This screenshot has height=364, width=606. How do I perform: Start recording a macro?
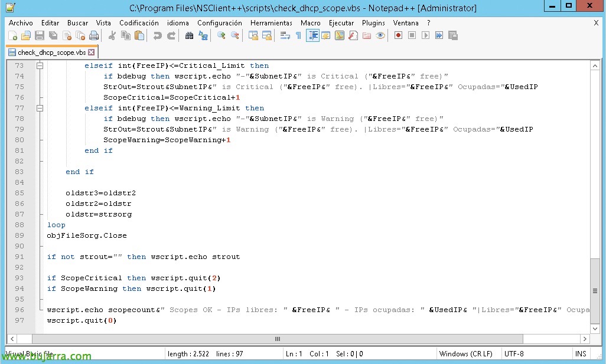[x=398, y=36]
